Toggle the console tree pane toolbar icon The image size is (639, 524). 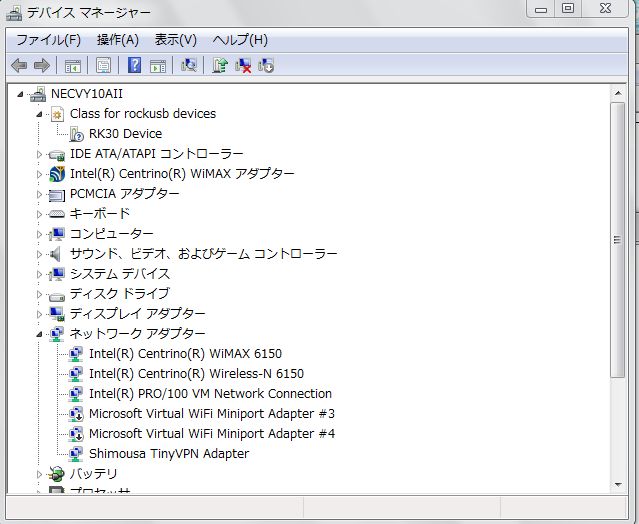tap(73, 66)
